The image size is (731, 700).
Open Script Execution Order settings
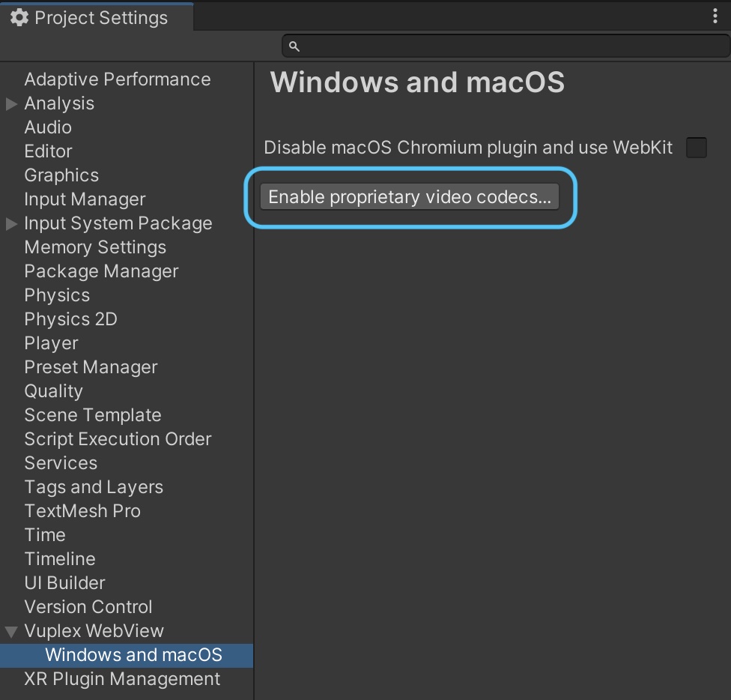pyautogui.click(x=118, y=439)
